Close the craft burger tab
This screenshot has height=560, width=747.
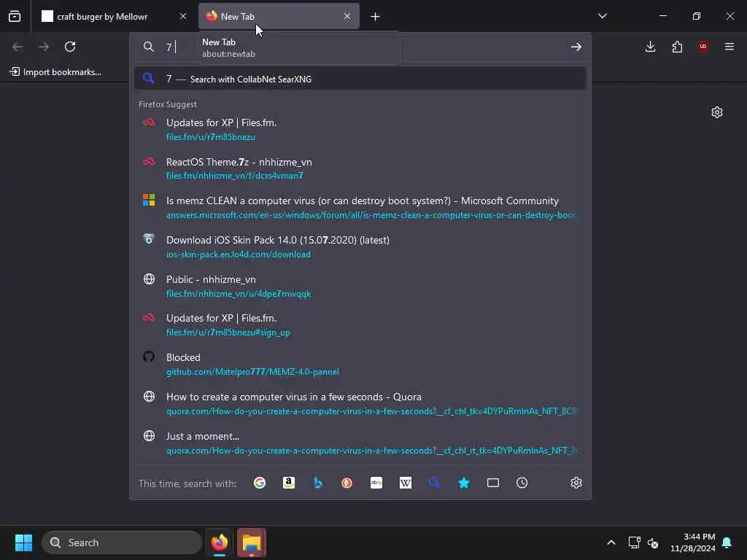[183, 16]
